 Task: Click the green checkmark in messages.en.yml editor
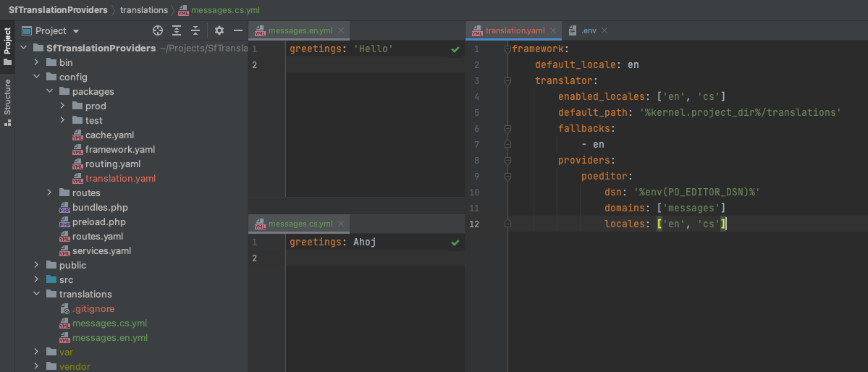pos(455,49)
